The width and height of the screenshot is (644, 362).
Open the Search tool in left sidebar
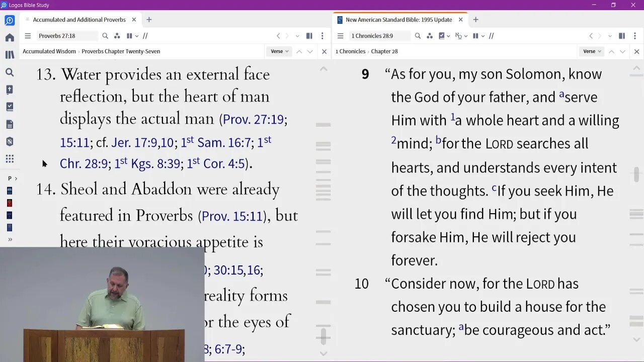(x=10, y=72)
